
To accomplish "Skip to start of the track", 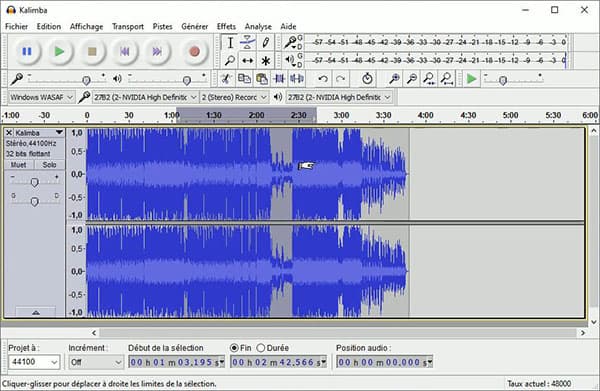I will [x=124, y=51].
